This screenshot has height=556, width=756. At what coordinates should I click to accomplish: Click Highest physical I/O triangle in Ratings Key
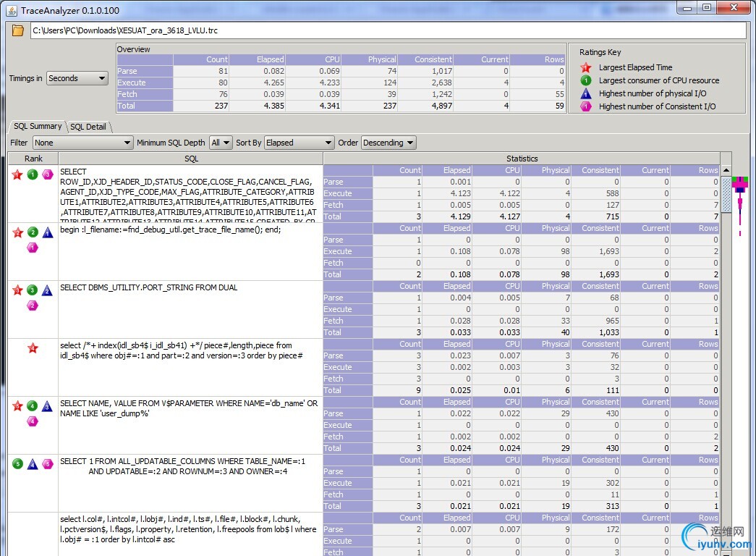pos(586,93)
